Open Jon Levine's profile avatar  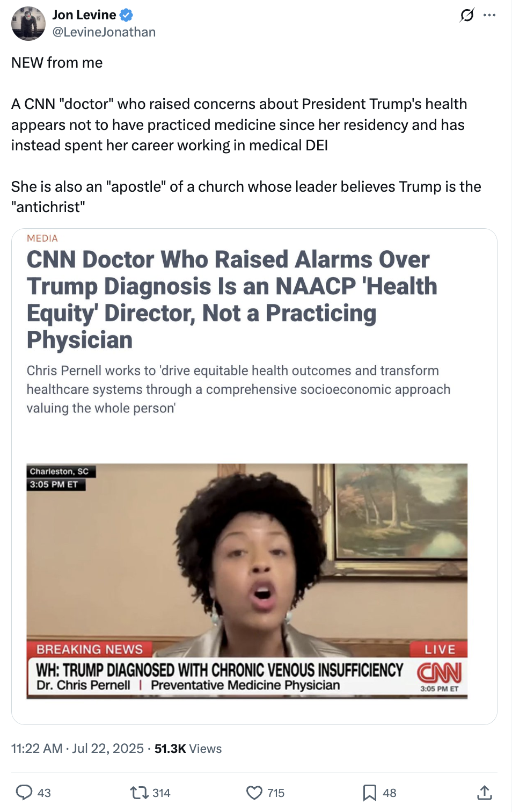(28, 23)
